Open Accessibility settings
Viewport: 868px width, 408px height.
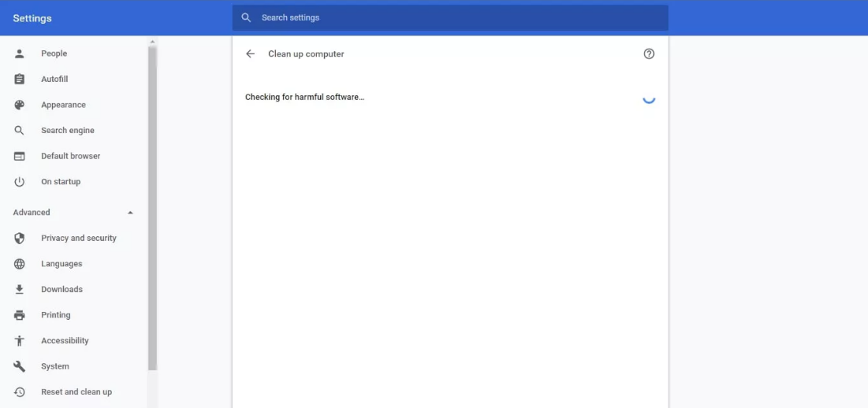point(65,340)
